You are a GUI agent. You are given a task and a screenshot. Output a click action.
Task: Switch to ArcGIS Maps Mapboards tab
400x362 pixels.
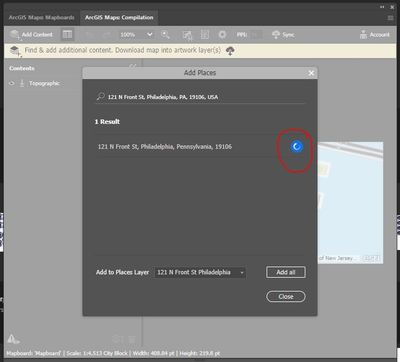coord(41,18)
